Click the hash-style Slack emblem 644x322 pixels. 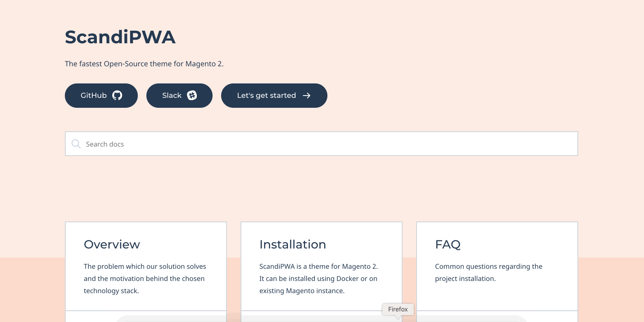192,96
